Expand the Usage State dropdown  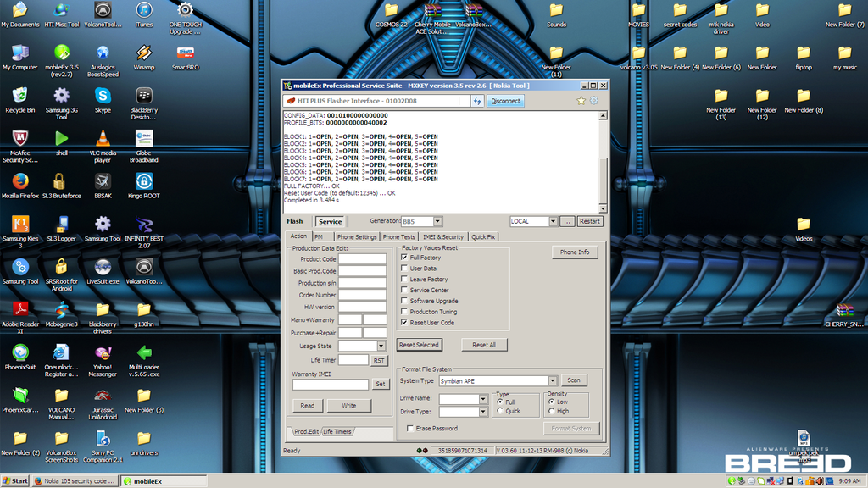click(381, 346)
